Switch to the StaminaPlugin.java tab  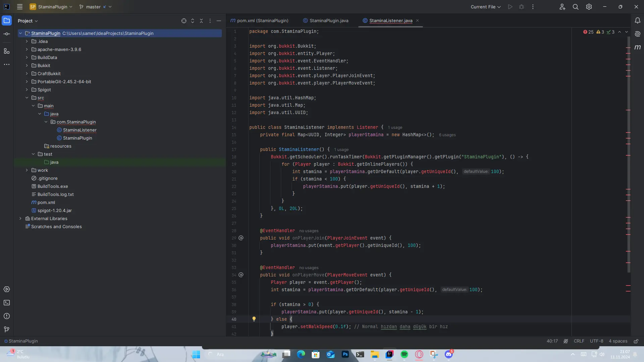point(326,20)
